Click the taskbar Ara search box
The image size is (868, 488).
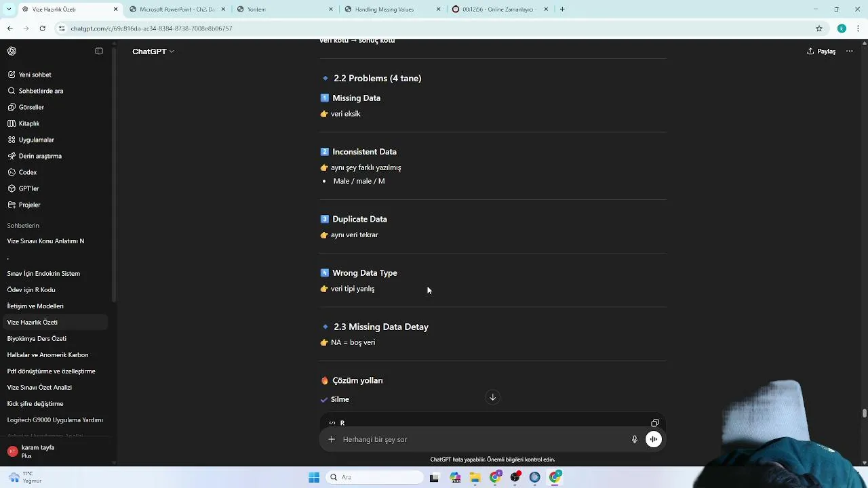374,477
